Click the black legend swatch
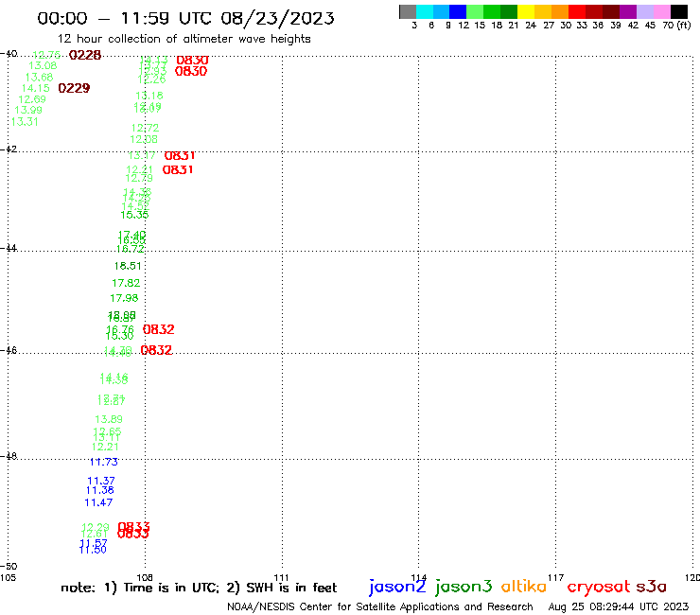Image resolution: width=700 pixels, height=615 pixels. pos(678,11)
